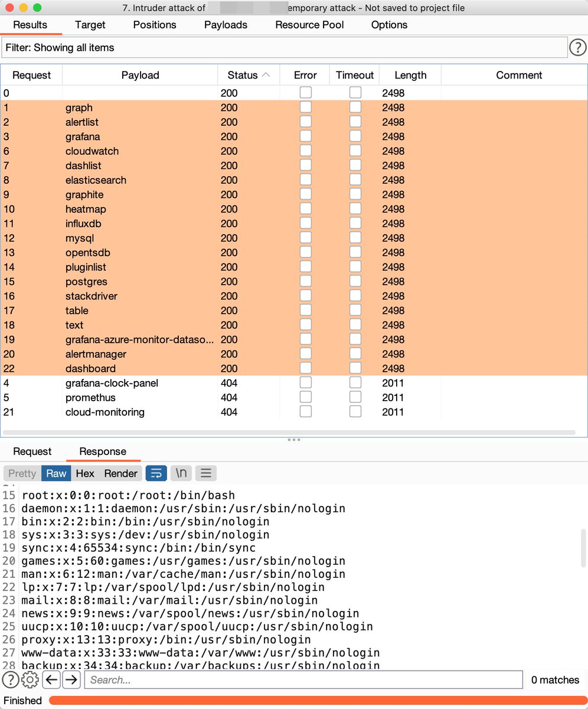Select the cloud-monitoring 404 row
Image resolution: width=588 pixels, height=709 pixels.
[x=294, y=412]
